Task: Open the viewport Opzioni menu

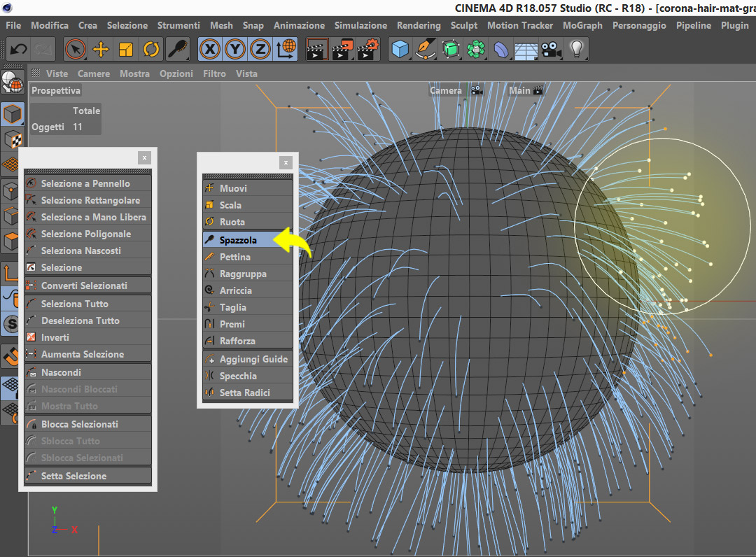Action: coord(176,73)
